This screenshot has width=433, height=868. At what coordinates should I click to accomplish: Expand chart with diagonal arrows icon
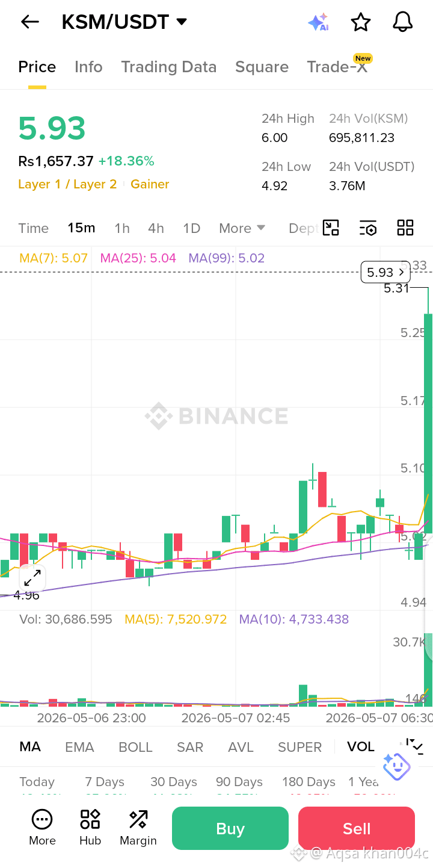[32, 578]
